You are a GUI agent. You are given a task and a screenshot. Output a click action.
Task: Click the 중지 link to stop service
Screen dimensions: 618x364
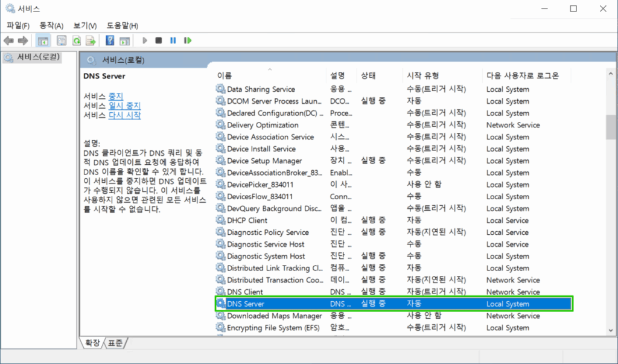115,96
